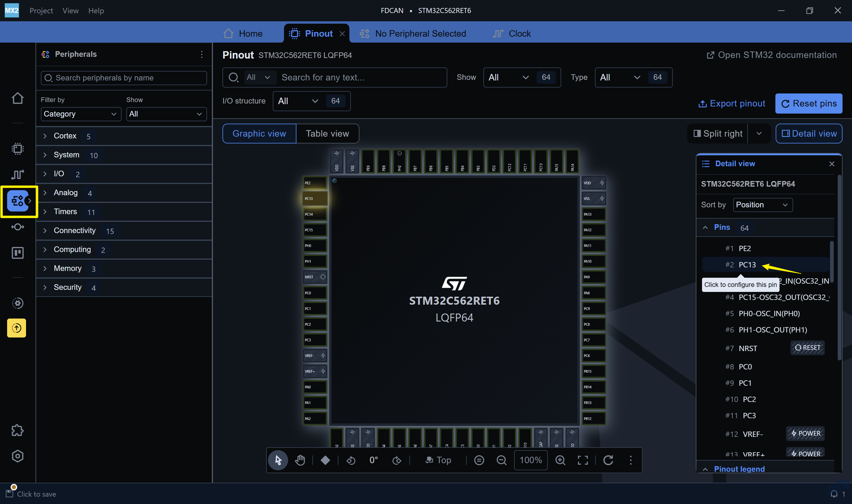The width and height of the screenshot is (852, 504).
Task: Open the hexagon settings icon
Action: coord(18,456)
